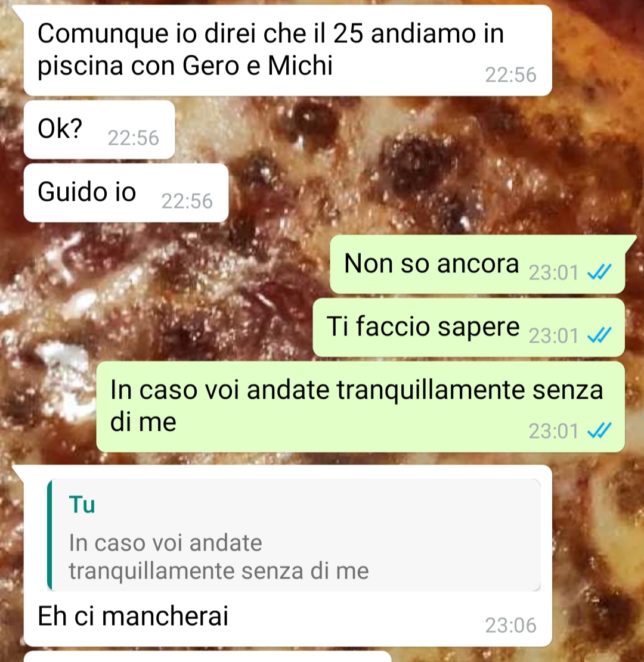
Task: Open the quoted reply preview from "Tu"
Action: (294, 535)
